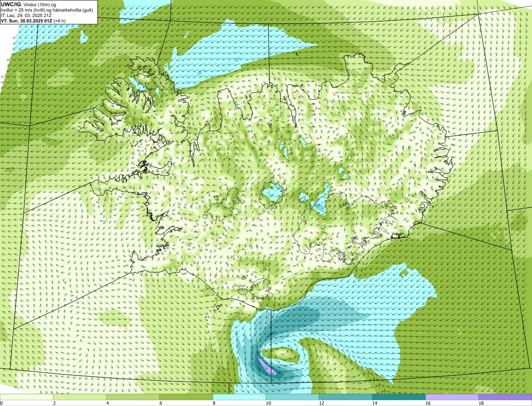The height and width of the screenshot is (406, 532).
Task: Click the title line "UWC/IG: Vindur (10m) og"
Action: [28, 5]
